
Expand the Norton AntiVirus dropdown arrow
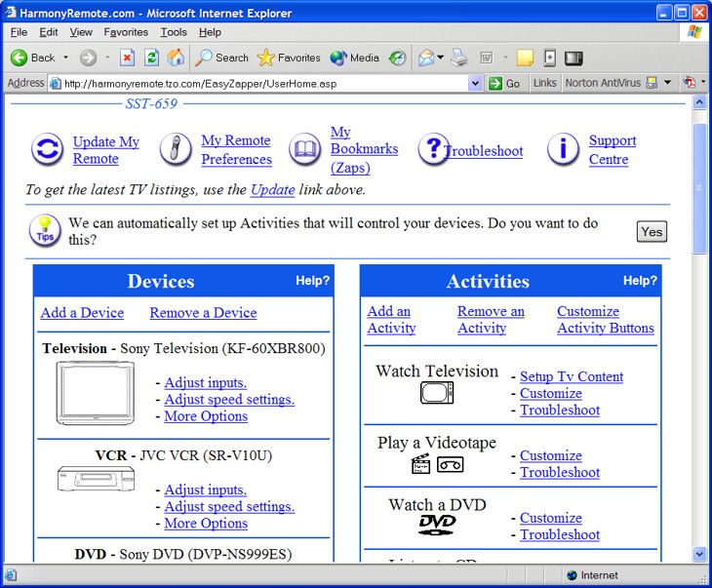[668, 84]
